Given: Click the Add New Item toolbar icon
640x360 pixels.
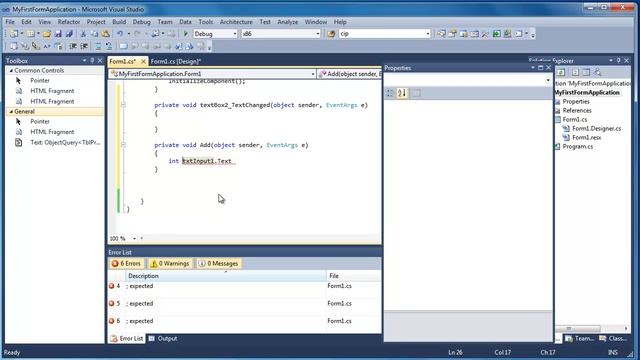Looking at the screenshot, I should coord(31,34).
